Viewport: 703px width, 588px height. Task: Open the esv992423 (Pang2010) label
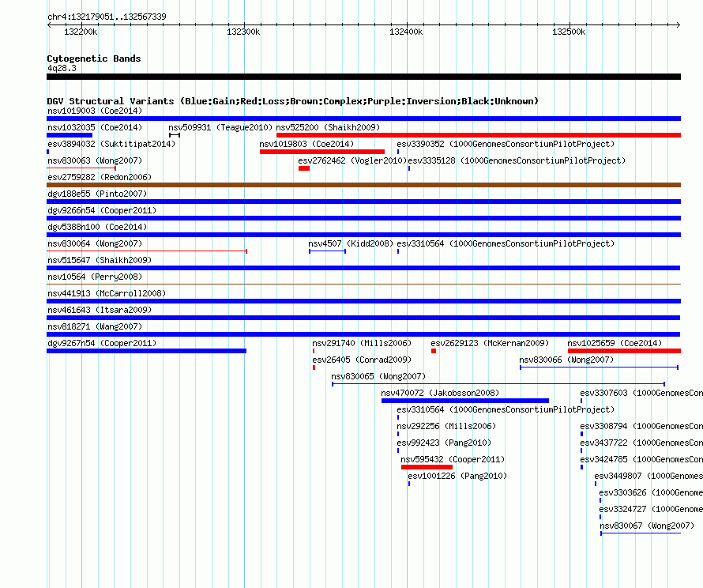click(x=444, y=443)
